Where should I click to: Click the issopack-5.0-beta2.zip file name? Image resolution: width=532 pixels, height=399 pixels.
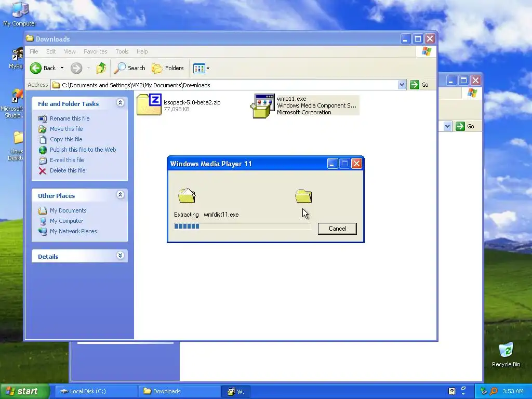coord(192,102)
